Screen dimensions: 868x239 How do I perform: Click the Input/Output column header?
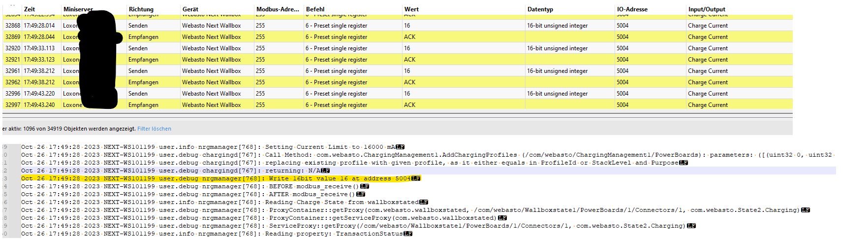pyautogui.click(x=707, y=9)
